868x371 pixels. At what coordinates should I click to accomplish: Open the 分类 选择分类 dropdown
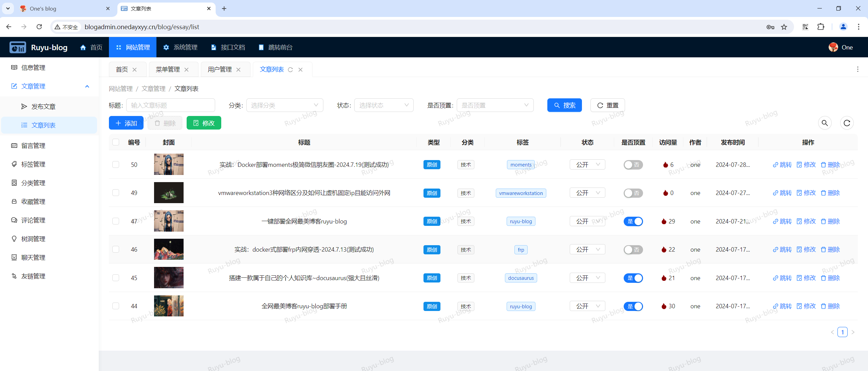(x=285, y=105)
